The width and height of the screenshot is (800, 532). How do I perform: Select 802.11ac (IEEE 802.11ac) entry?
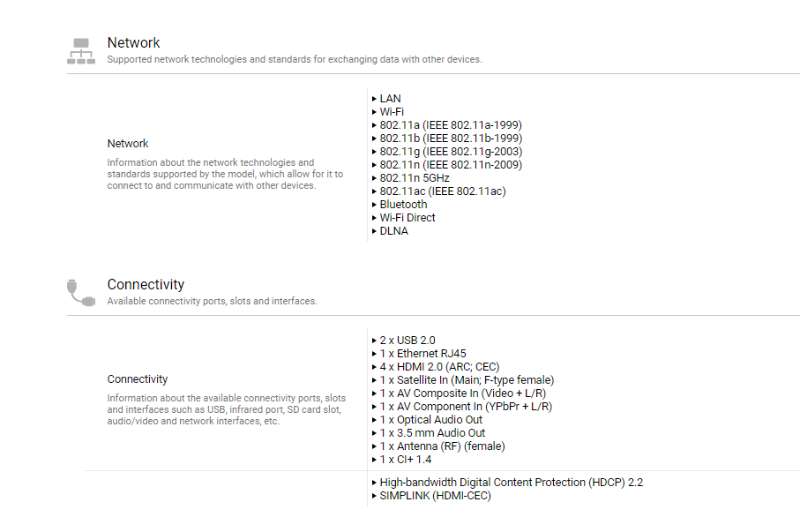click(442, 191)
